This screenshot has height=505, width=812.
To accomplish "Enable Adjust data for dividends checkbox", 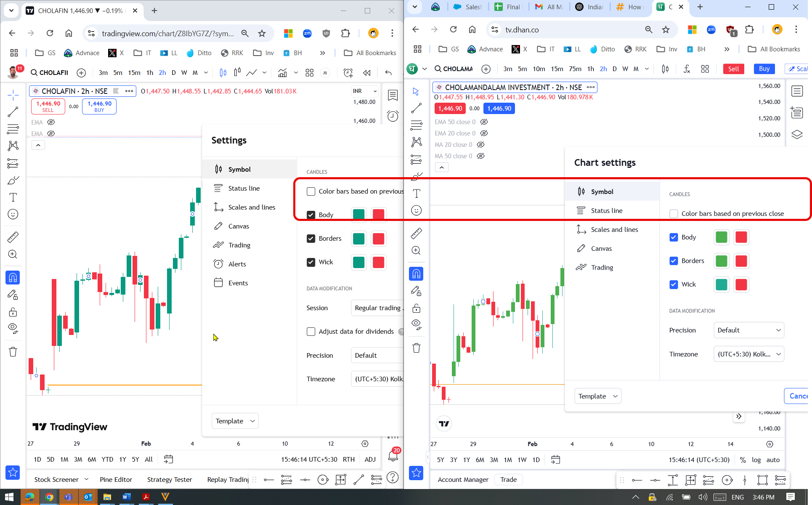I will 311,332.
